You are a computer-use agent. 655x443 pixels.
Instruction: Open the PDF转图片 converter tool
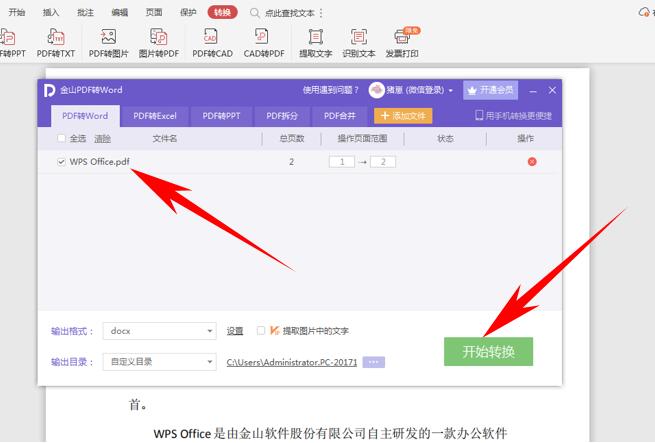(x=108, y=43)
